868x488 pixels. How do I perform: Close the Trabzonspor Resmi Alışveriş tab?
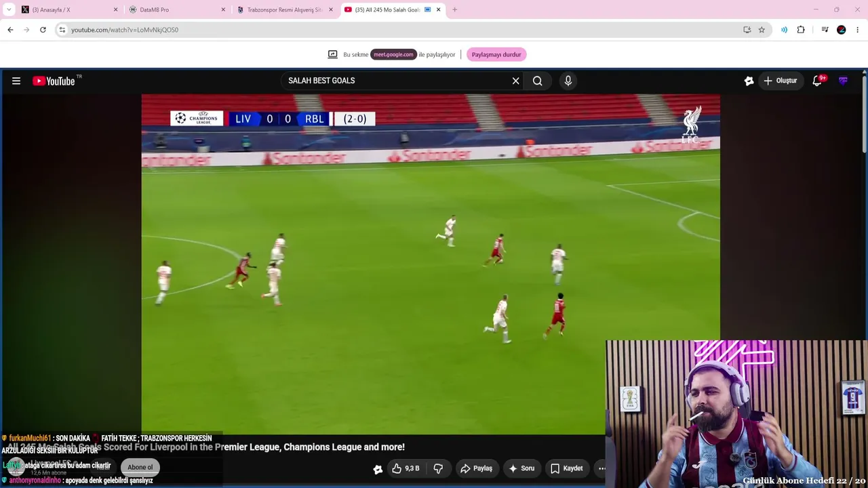pyautogui.click(x=331, y=9)
